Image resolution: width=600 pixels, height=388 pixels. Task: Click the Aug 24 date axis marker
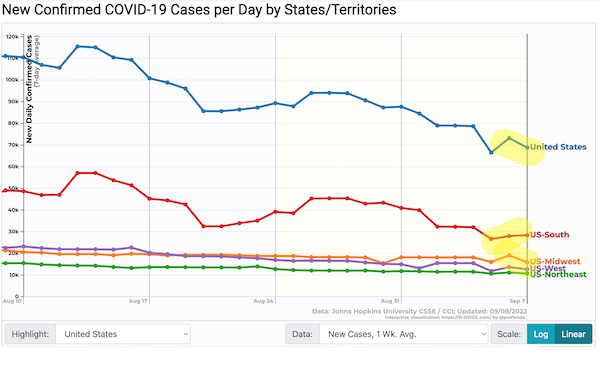point(263,301)
